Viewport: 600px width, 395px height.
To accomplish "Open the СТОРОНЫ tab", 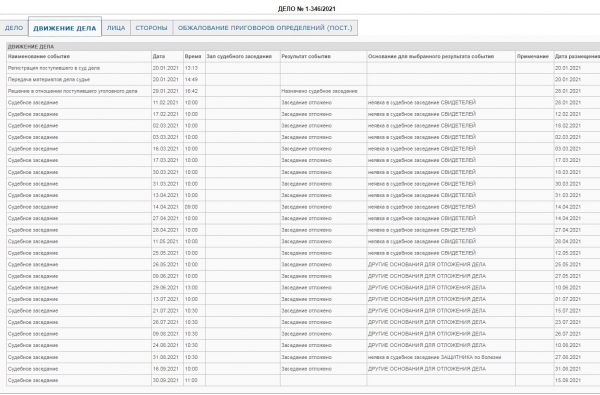I will click(x=152, y=28).
